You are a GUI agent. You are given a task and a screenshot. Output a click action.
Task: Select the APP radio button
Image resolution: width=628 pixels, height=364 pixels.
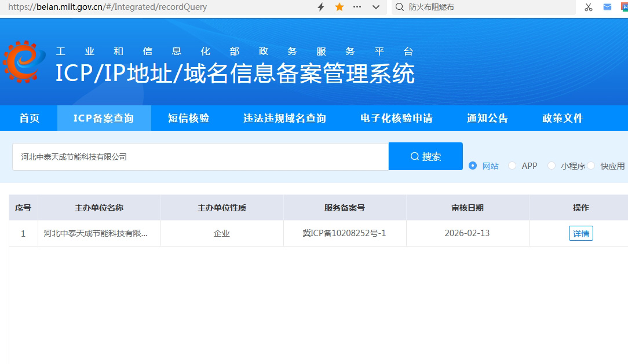click(x=512, y=166)
